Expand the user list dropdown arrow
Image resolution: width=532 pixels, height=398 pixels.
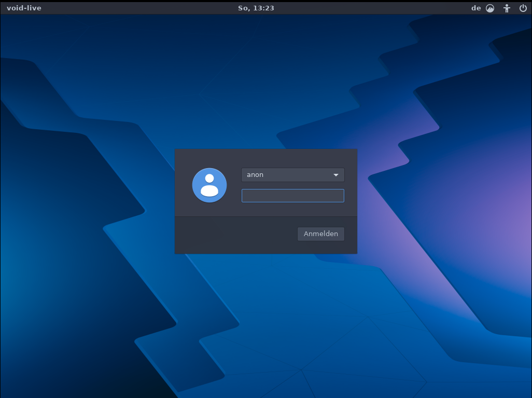click(336, 175)
